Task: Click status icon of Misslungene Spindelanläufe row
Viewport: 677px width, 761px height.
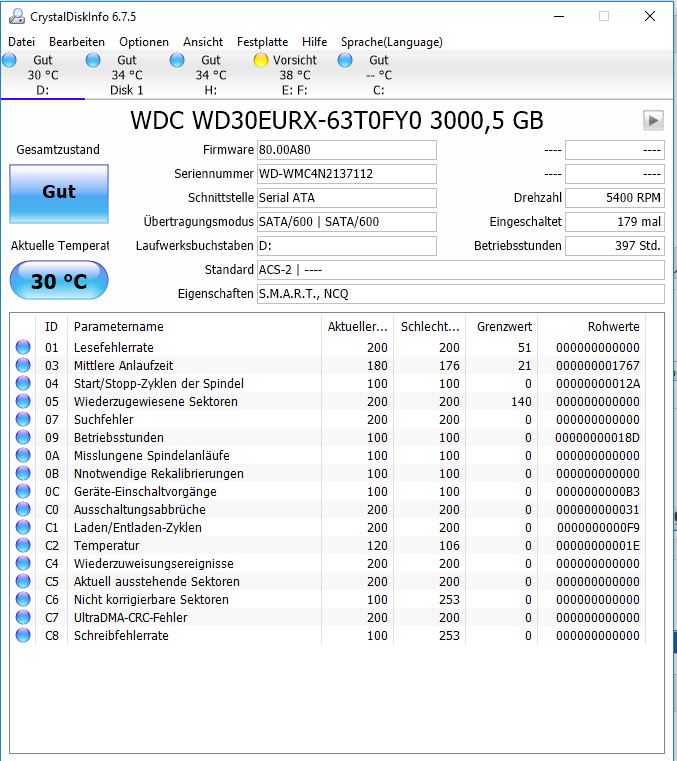Action: click(x=23, y=455)
